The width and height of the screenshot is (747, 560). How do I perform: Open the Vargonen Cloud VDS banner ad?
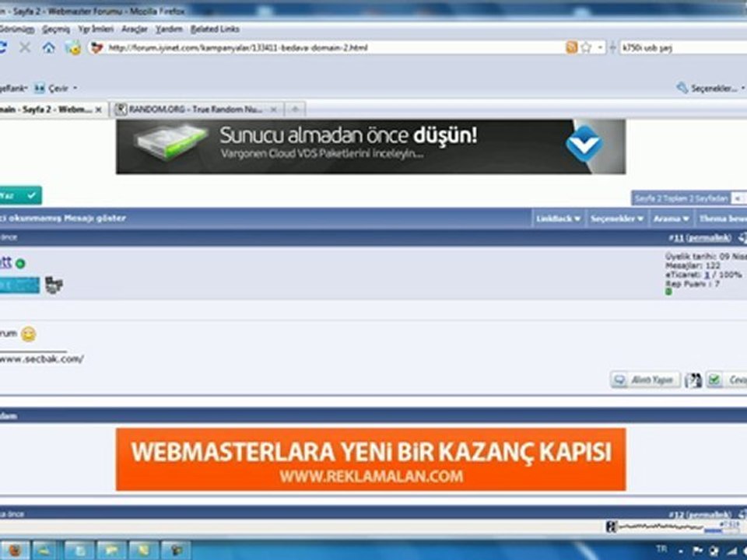pyautogui.click(x=370, y=147)
